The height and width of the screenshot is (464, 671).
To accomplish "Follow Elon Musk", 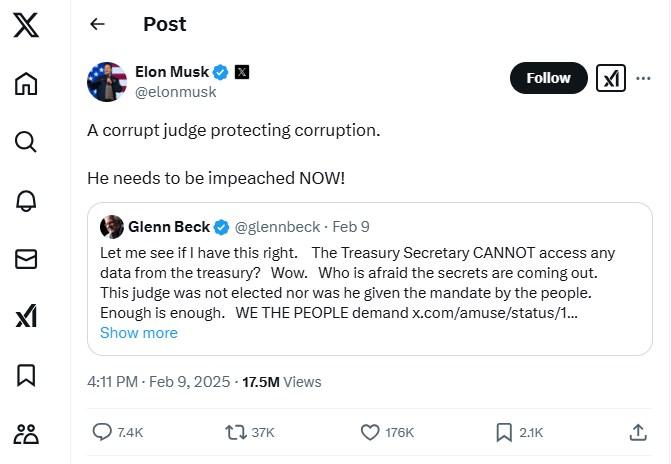I will pos(548,78).
